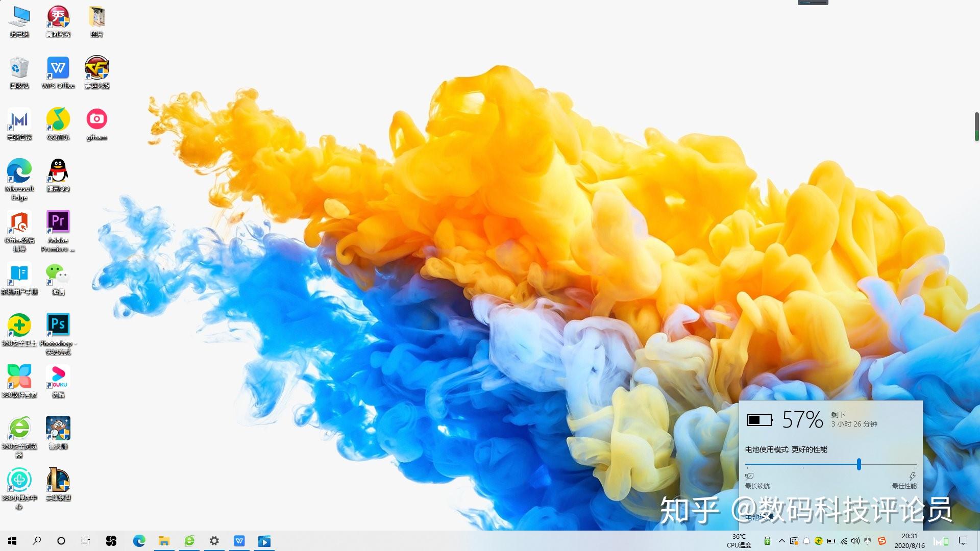Open taskbar search magnifier
This screenshot has height=551, width=980.
37,541
